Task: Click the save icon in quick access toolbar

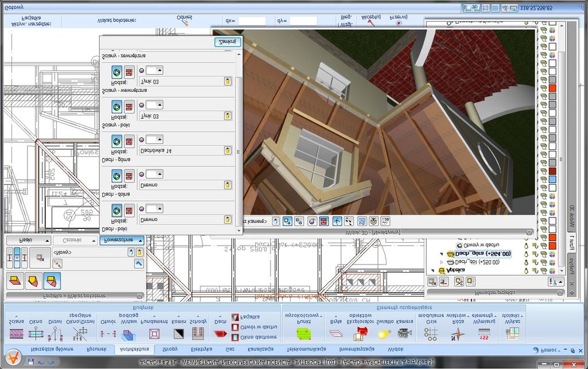Action: pyautogui.click(x=31, y=362)
